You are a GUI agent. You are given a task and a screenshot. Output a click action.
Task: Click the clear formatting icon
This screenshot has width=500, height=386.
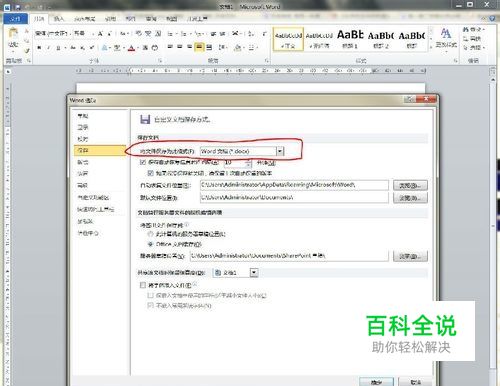click(139, 33)
